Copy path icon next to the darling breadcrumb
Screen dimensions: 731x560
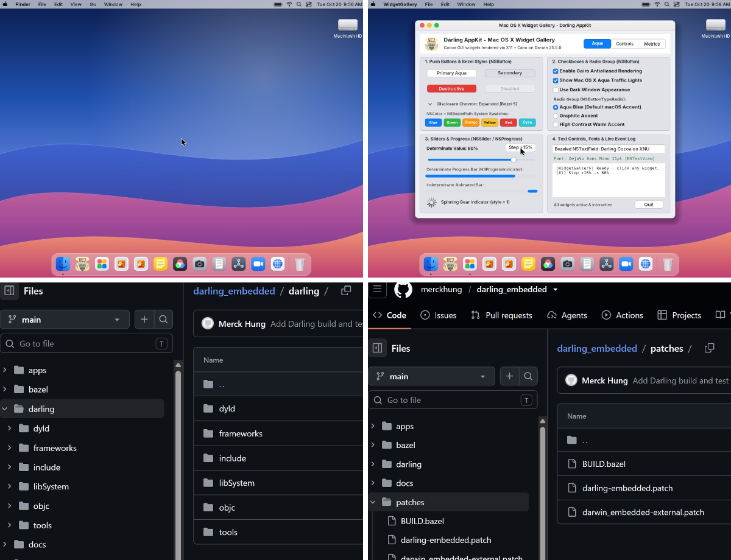(346, 291)
